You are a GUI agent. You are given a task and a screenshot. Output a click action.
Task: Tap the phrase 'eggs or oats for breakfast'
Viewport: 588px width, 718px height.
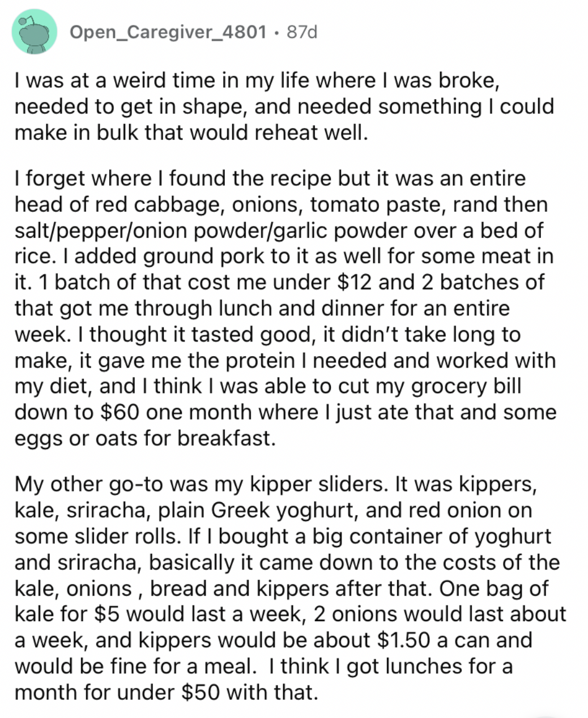coord(145,438)
